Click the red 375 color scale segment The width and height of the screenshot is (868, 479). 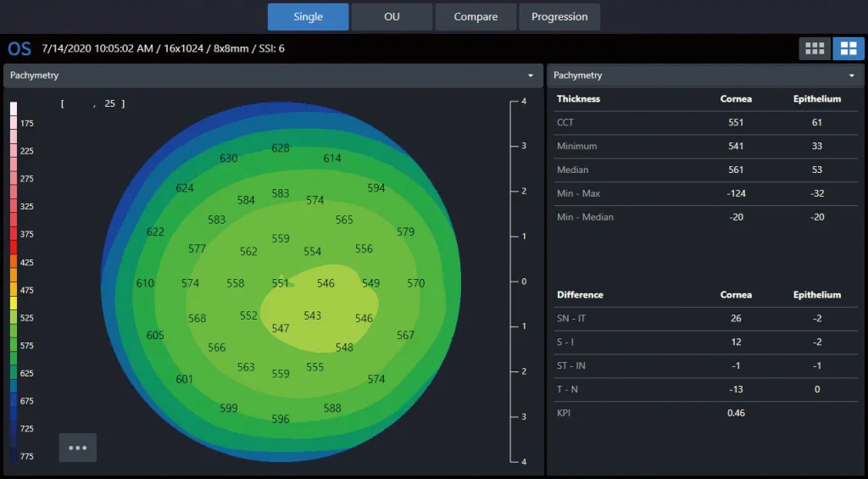(14, 235)
